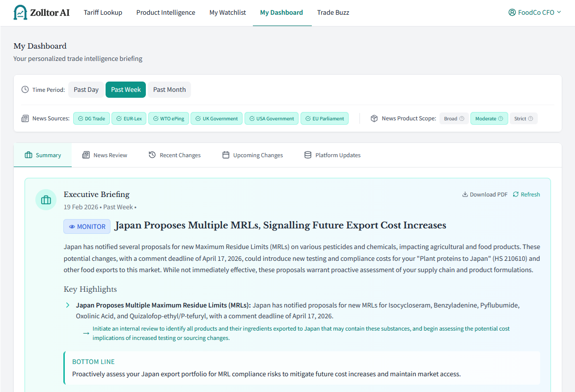Image resolution: width=575 pixels, height=392 pixels.
Task: Click the Download PDF link text
Action: coord(489,195)
